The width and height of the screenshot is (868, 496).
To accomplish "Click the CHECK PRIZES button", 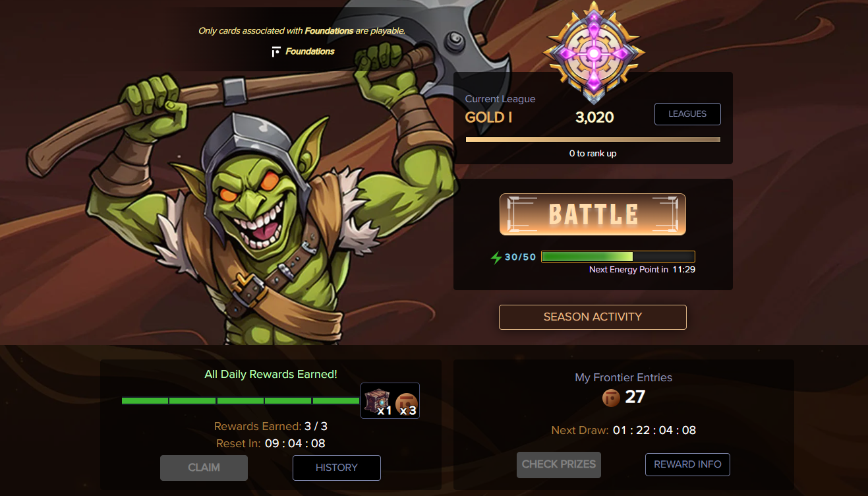I will [x=559, y=464].
